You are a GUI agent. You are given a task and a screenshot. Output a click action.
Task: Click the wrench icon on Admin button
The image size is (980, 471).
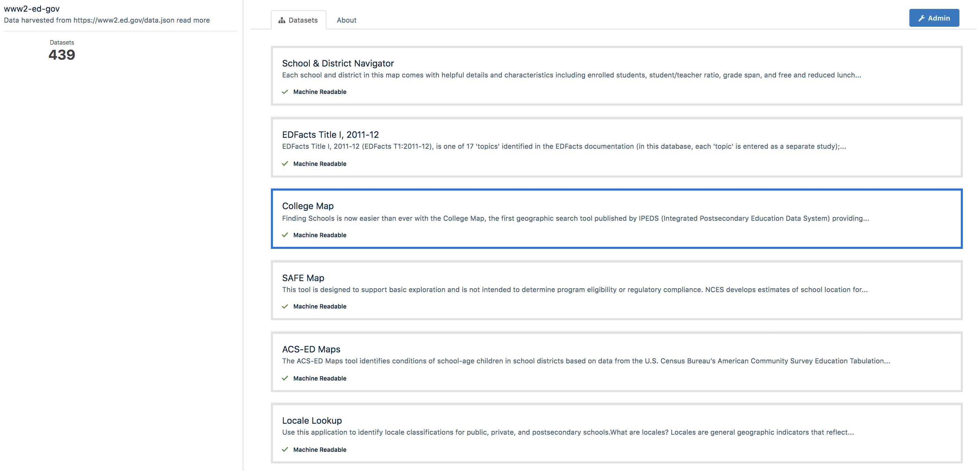pos(921,18)
